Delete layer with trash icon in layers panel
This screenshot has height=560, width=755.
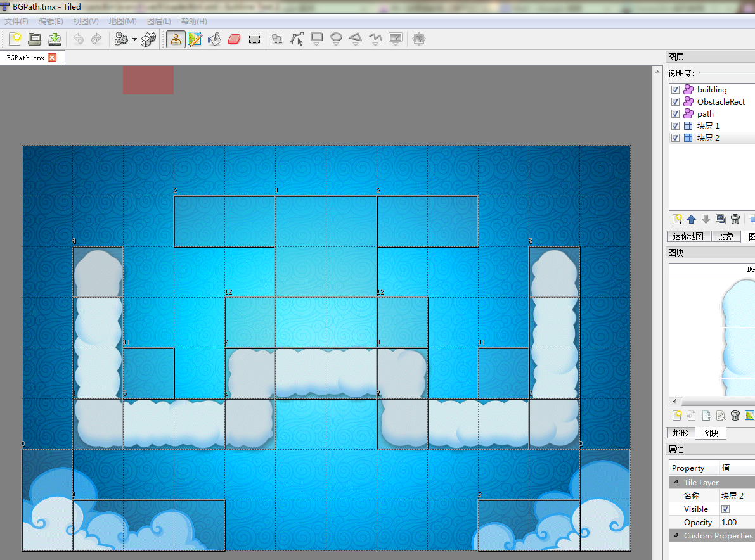(x=735, y=219)
